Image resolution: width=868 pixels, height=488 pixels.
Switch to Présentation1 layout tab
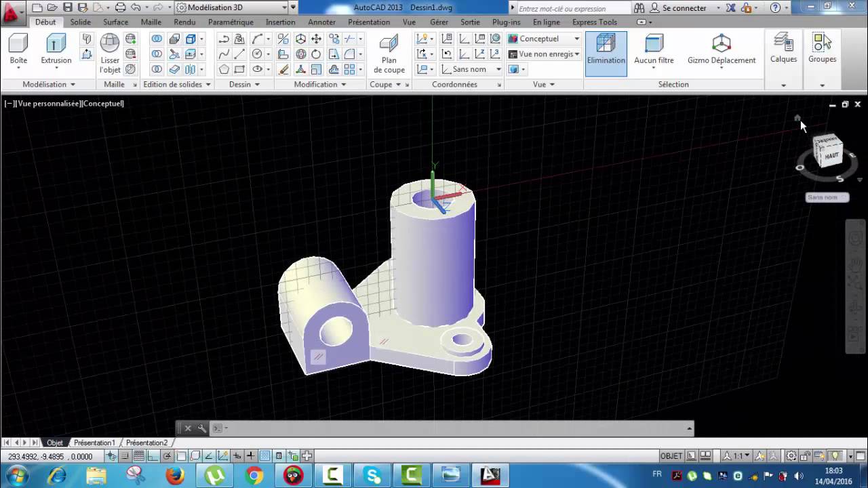[x=94, y=443]
